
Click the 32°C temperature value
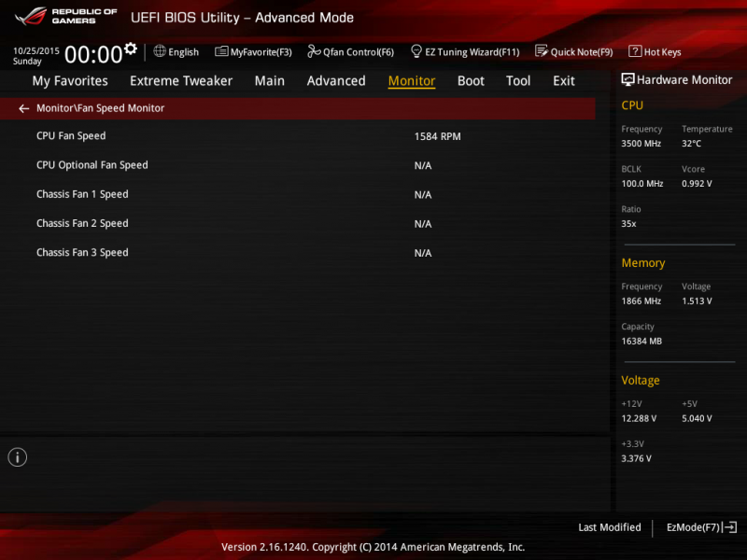click(x=691, y=144)
